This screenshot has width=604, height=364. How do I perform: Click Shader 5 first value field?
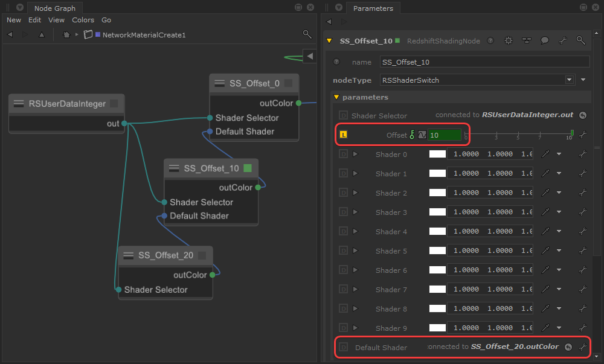coord(465,251)
